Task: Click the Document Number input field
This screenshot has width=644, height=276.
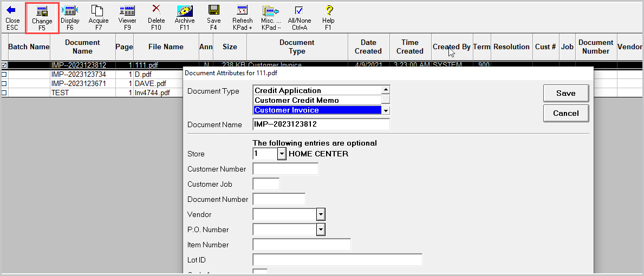Action: tap(279, 199)
